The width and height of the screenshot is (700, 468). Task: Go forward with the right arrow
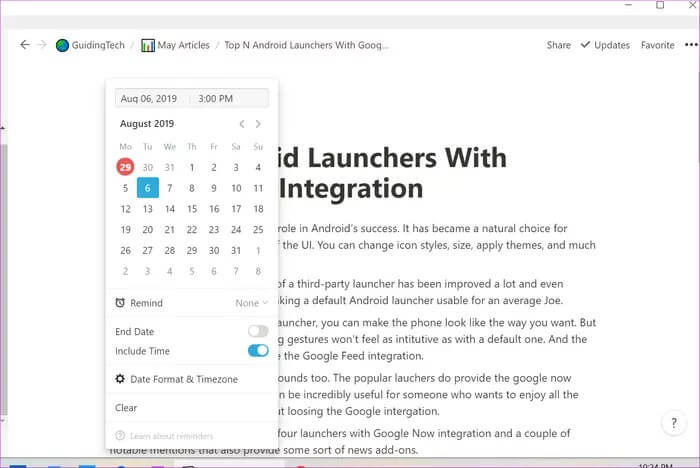(x=42, y=45)
